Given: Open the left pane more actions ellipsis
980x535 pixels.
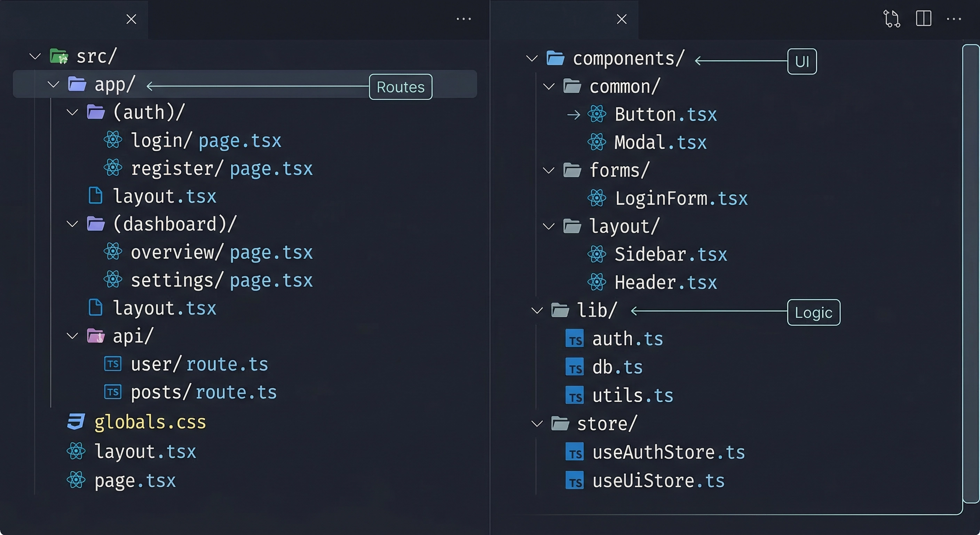Looking at the screenshot, I should [x=463, y=19].
